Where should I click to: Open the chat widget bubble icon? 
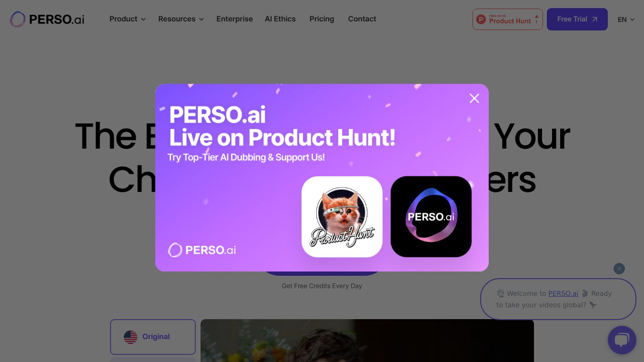click(x=622, y=340)
